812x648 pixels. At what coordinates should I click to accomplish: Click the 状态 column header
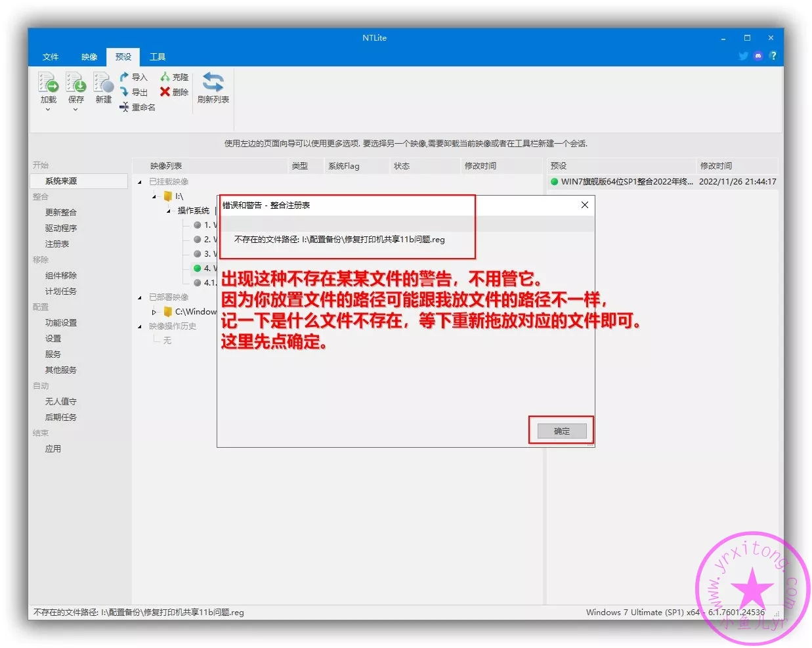coord(425,166)
